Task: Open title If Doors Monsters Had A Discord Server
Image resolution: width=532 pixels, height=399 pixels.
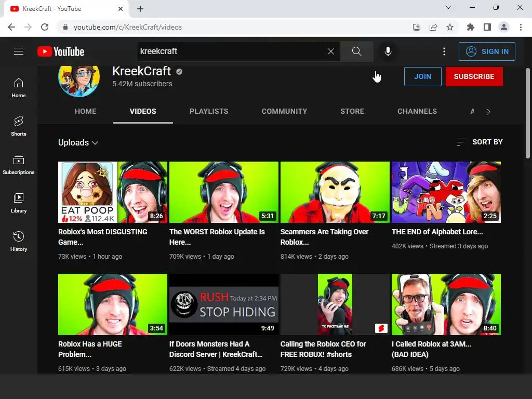Action: [x=216, y=349]
